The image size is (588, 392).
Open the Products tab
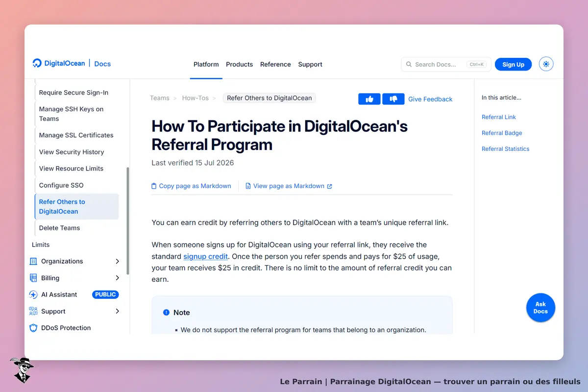click(x=239, y=64)
